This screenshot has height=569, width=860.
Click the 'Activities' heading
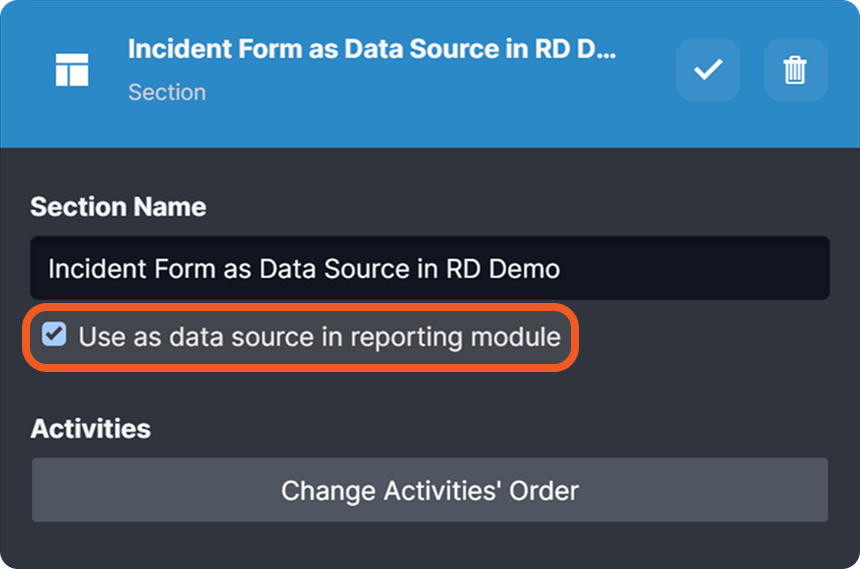[x=90, y=429]
